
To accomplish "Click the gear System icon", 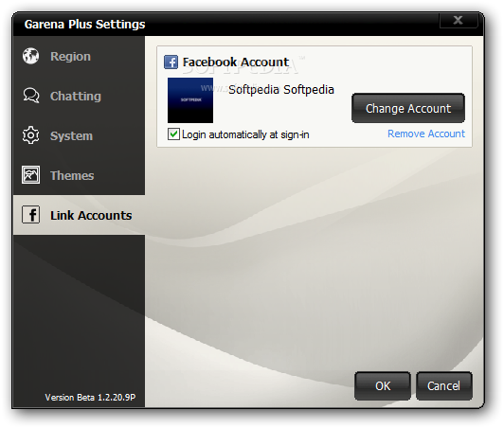I will pos(31,135).
